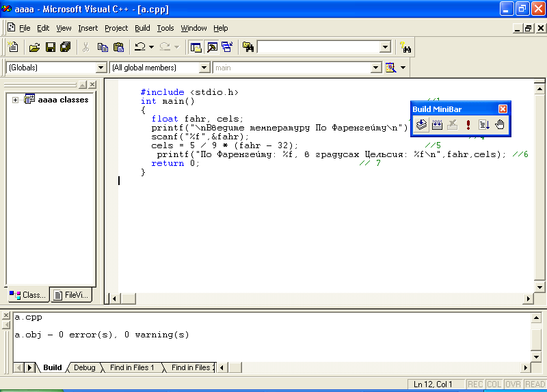Click inside the Find text field
Image resolution: width=547 pixels, height=392 pixels.
tap(319, 47)
